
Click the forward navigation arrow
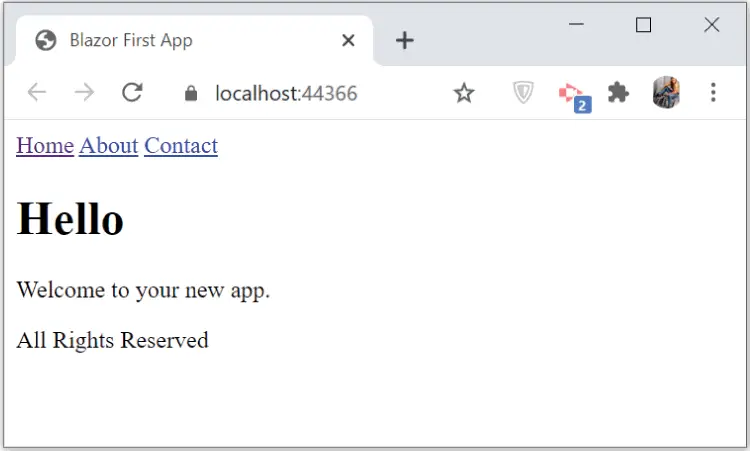(x=85, y=92)
